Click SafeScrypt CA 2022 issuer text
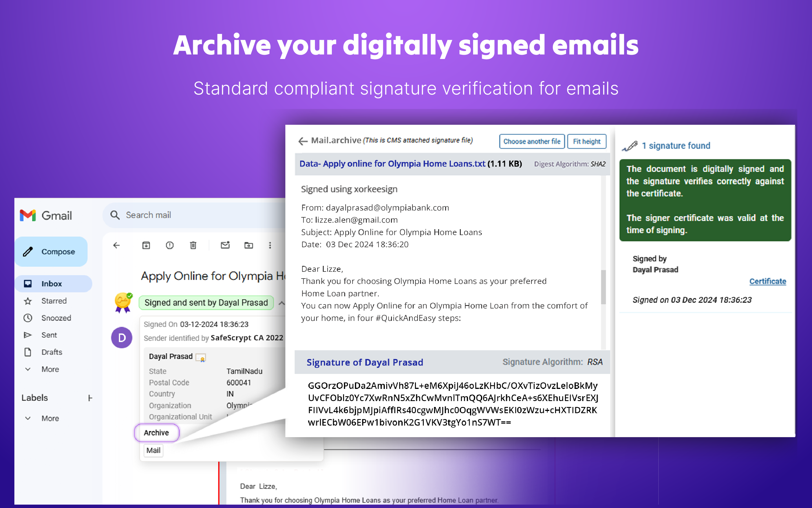The image size is (812, 508). pos(247,338)
